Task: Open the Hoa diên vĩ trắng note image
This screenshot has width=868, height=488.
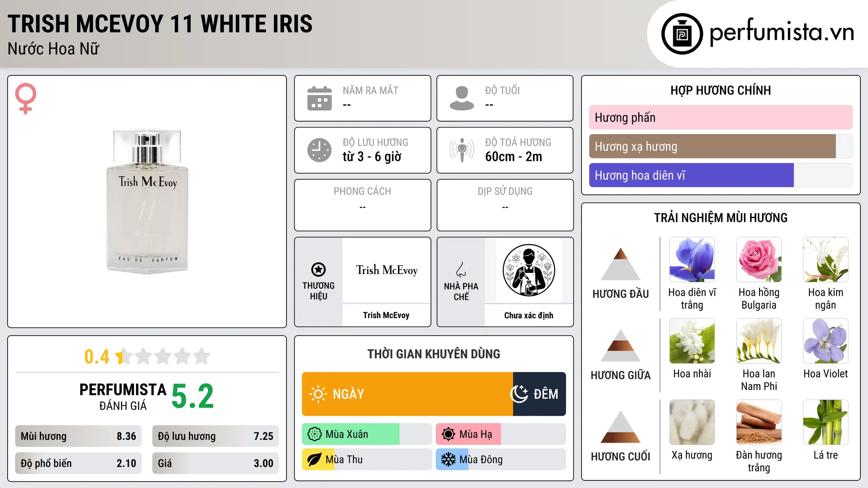Action: click(x=692, y=260)
